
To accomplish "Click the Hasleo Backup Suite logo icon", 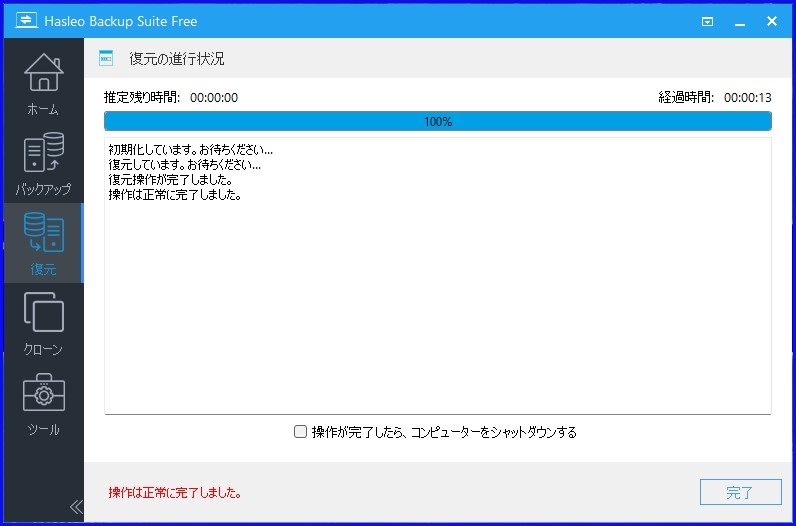I will point(26,20).
